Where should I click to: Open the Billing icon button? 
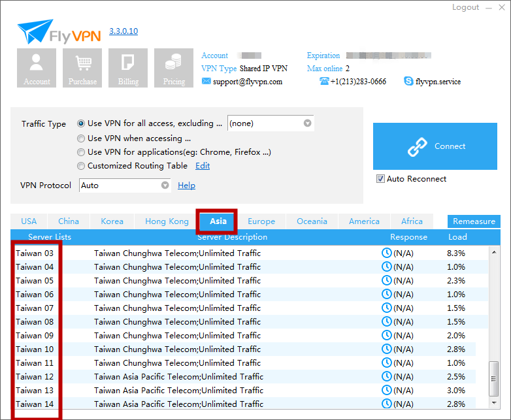[128, 68]
